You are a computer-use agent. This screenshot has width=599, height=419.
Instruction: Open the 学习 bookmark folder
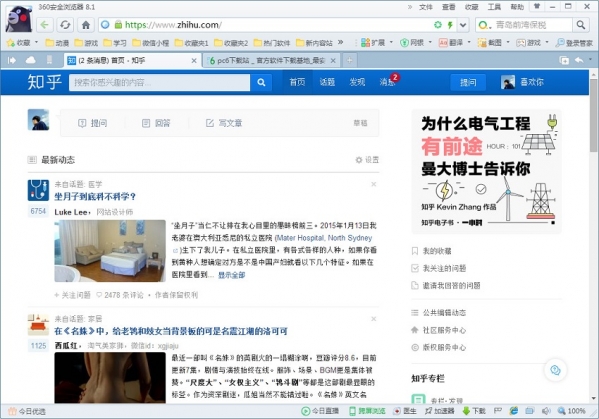pyautogui.click(x=115, y=43)
